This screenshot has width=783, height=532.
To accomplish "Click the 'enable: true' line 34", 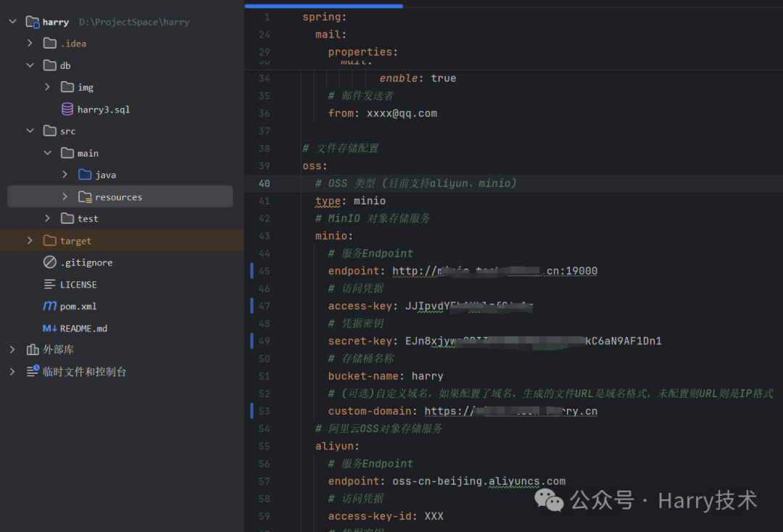I will (x=418, y=78).
